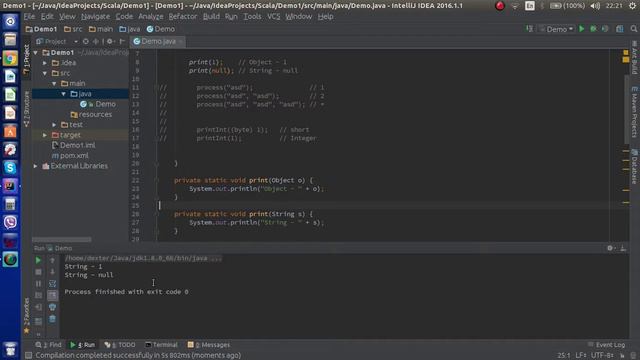
Task: Toggle soft-wrap in Run console
Action: pyautogui.click(x=52, y=283)
